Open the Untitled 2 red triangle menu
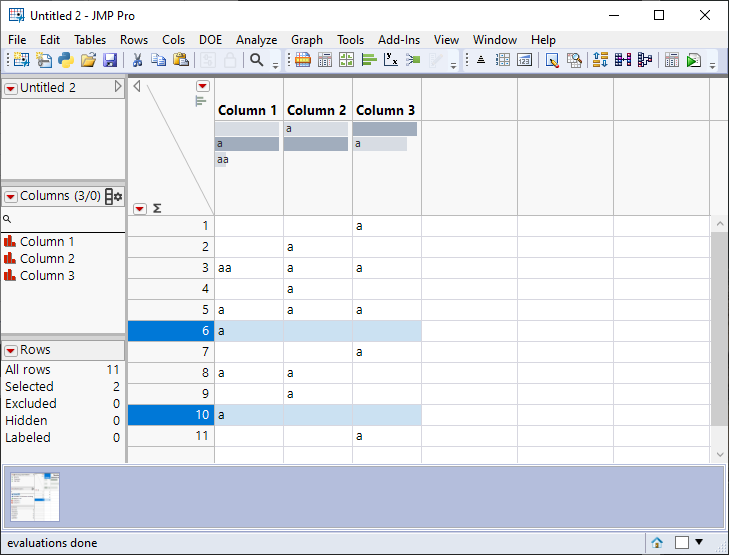Screen dimensions: 729x555 click(11, 88)
